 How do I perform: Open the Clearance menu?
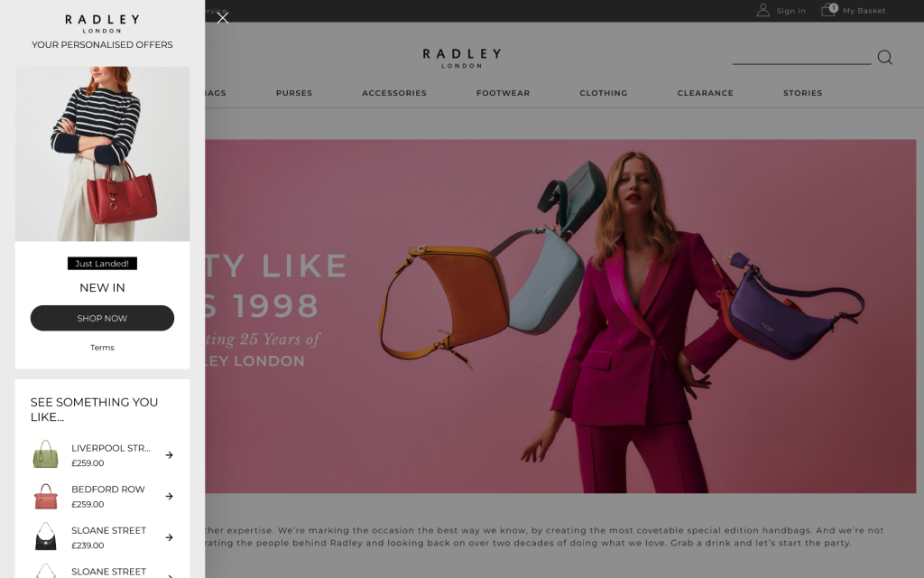point(706,93)
